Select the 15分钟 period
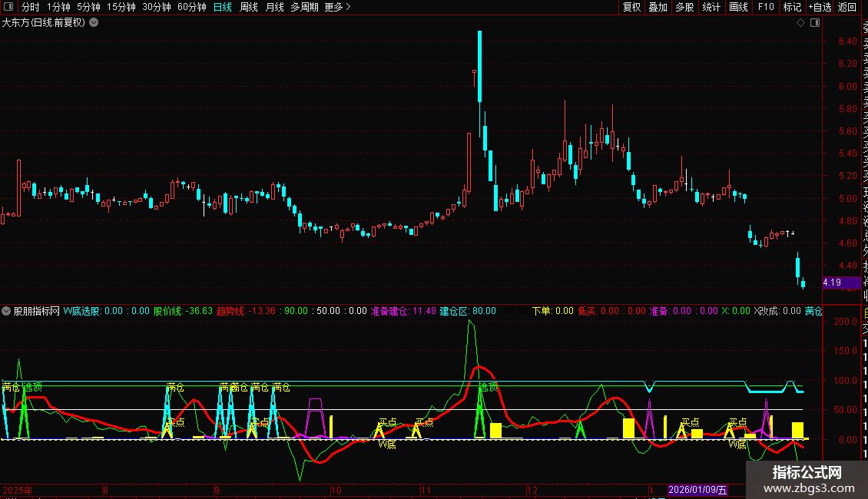The height and width of the screenshot is (499, 868). coord(121,7)
